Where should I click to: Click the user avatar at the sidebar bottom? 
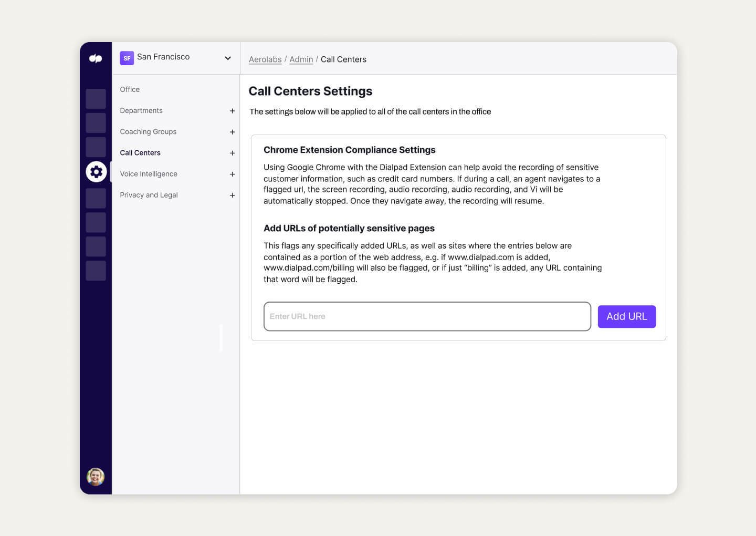click(96, 477)
